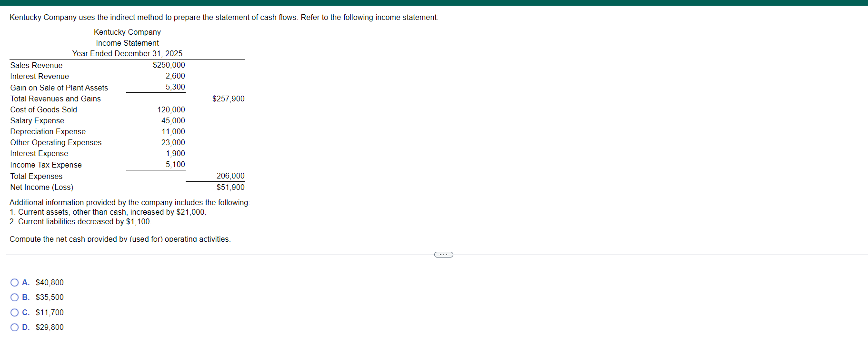Click Gain on Sale of Plant Assets
Image resolution: width=868 pixels, height=337 pixels.
click(x=59, y=88)
